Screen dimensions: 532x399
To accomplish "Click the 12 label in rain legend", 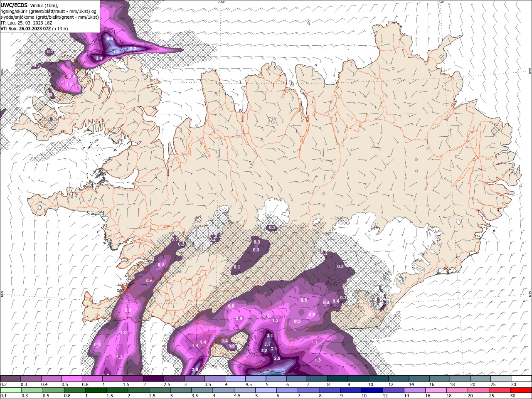I will point(385,396).
